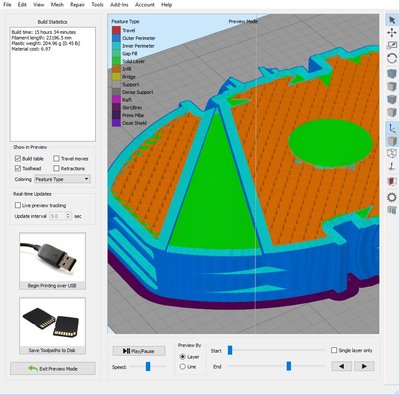Click the Ooze Shield legend label
Viewport: 400px width, 395px height.
(134, 123)
